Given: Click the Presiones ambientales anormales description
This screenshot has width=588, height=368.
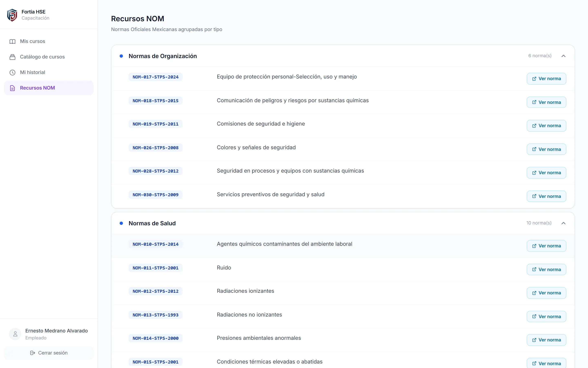Looking at the screenshot, I should coord(259,338).
